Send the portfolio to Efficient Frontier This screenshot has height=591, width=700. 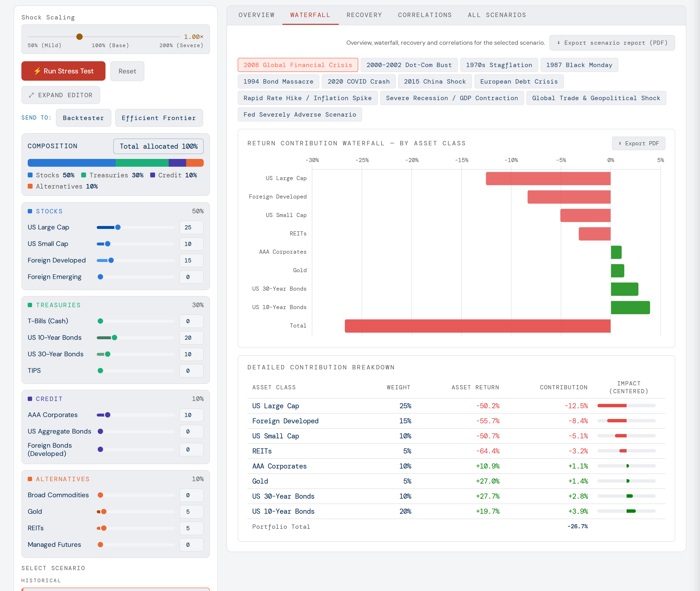pyautogui.click(x=159, y=118)
